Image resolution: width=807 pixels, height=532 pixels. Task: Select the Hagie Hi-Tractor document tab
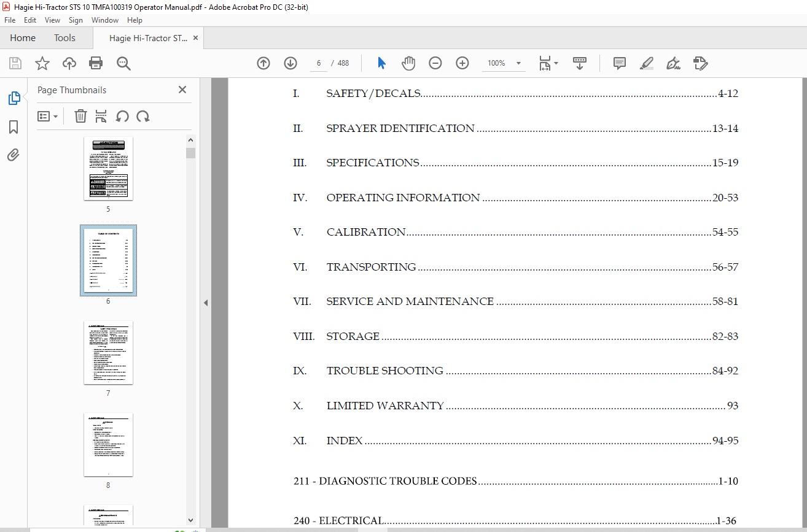pos(149,38)
